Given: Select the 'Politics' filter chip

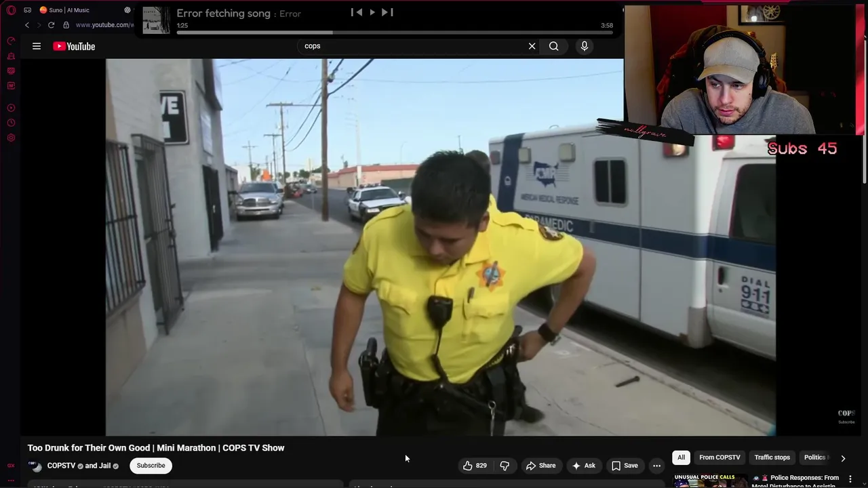Looking at the screenshot, I should [815, 457].
